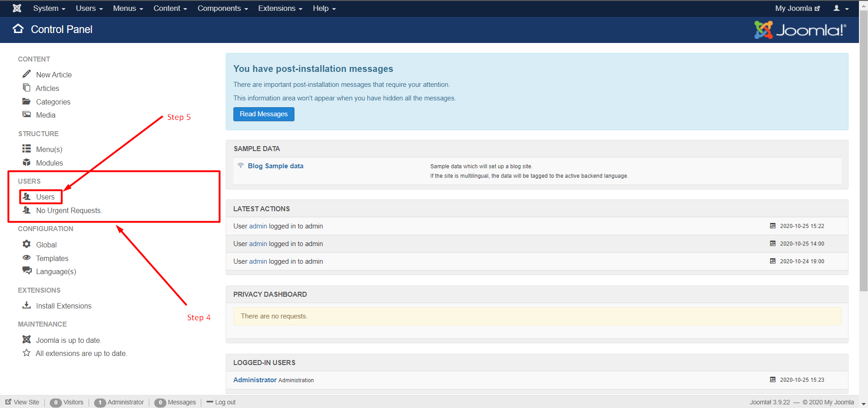Click the calendar icon next to 2020-10-24 19:00
This screenshot has height=408, width=868.
click(773, 261)
